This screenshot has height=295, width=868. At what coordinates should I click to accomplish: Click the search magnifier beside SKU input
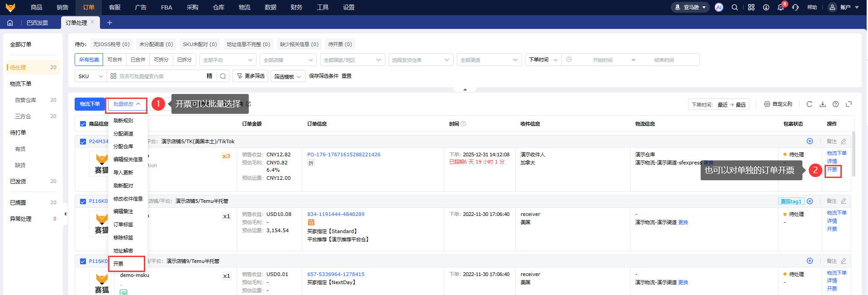223,76
